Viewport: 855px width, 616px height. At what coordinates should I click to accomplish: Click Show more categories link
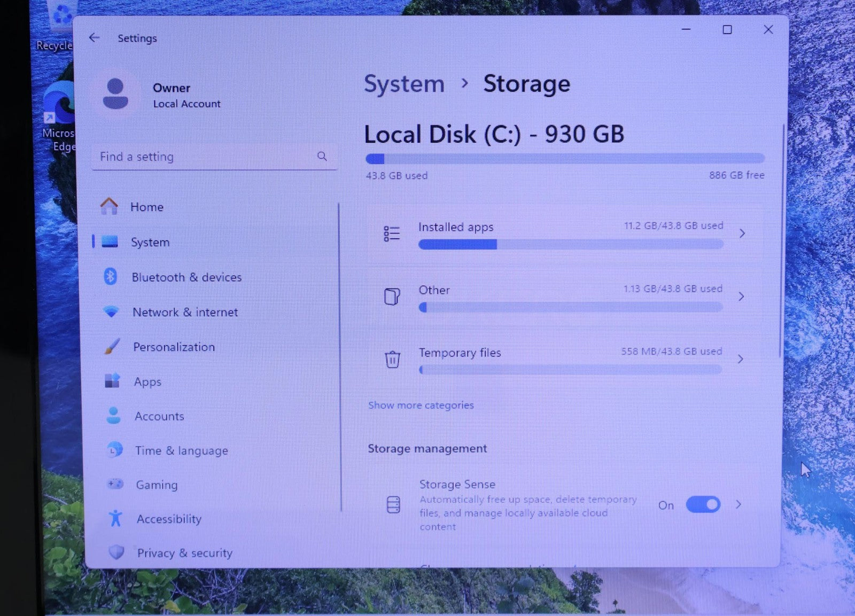point(421,405)
